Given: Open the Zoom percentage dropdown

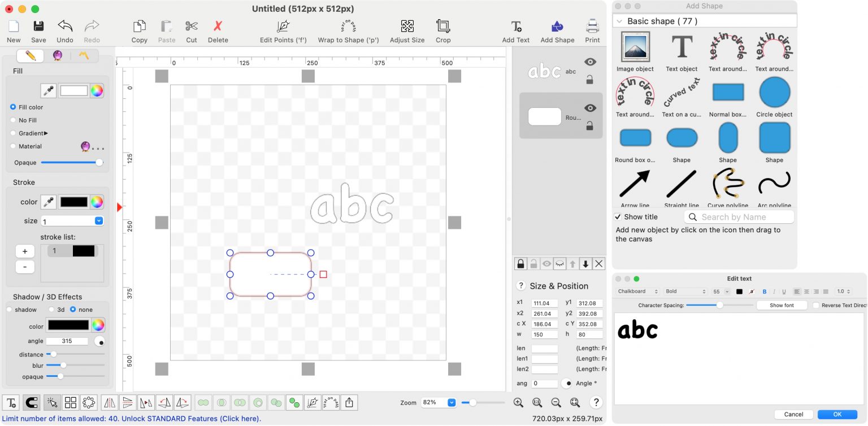Looking at the screenshot, I should 452,402.
